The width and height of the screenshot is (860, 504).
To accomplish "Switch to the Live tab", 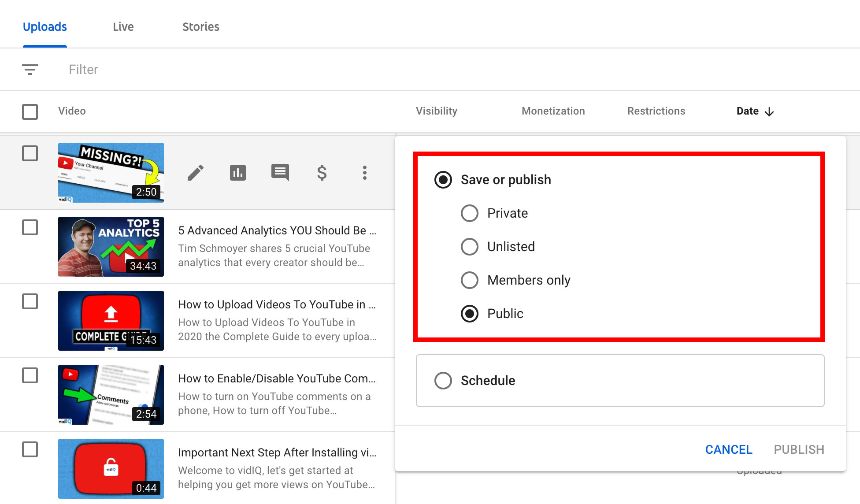I will pyautogui.click(x=123, y=27).
